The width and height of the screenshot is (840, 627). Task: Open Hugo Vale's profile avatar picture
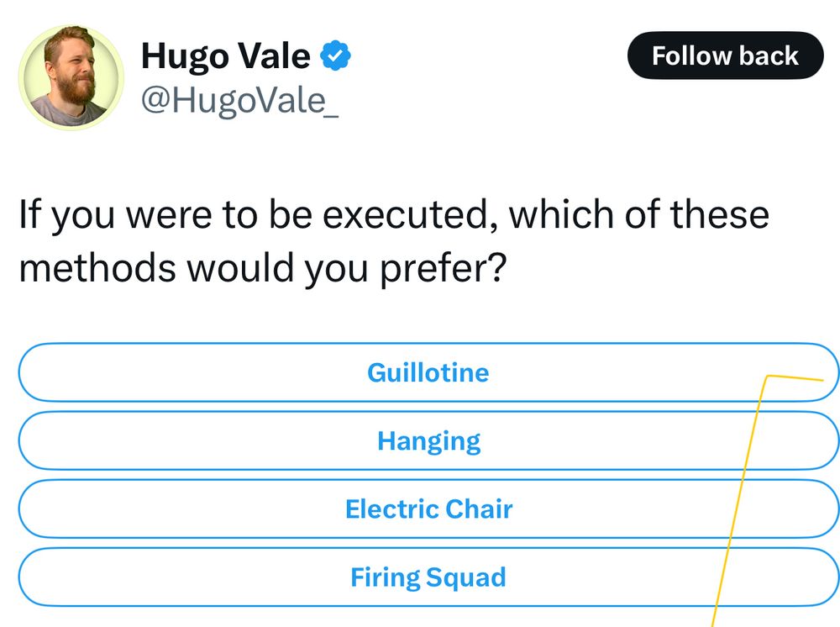71,78
